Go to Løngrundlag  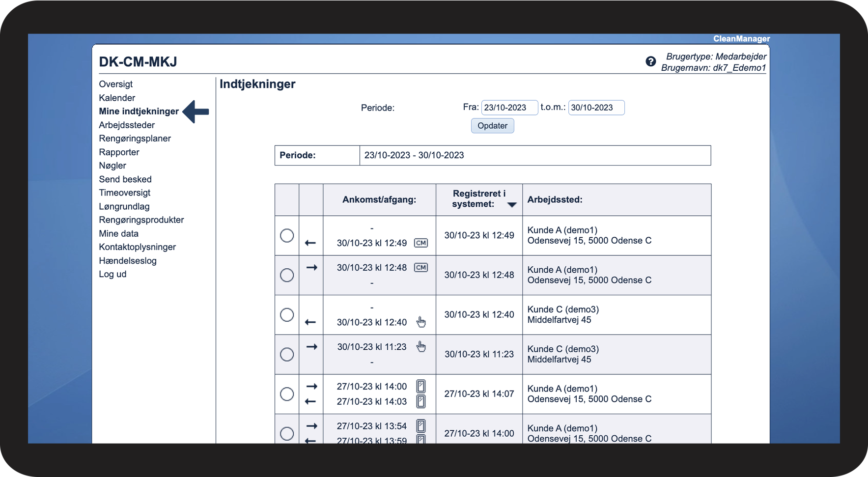tap(124, 206)
